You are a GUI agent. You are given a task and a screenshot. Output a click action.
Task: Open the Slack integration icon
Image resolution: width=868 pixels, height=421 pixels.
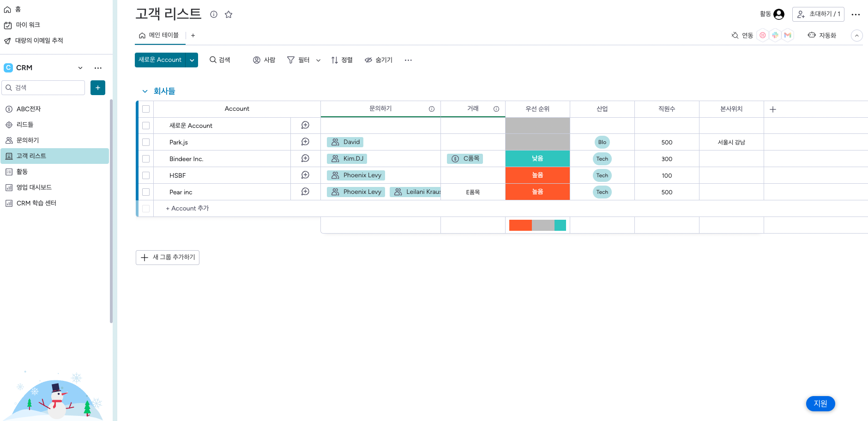(x=775, y=35)
